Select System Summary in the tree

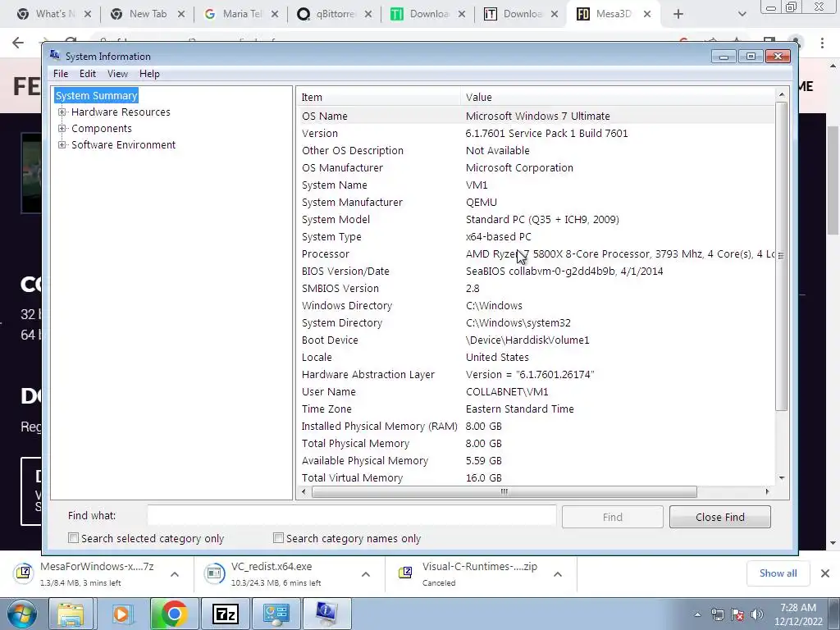coord(97,95)
